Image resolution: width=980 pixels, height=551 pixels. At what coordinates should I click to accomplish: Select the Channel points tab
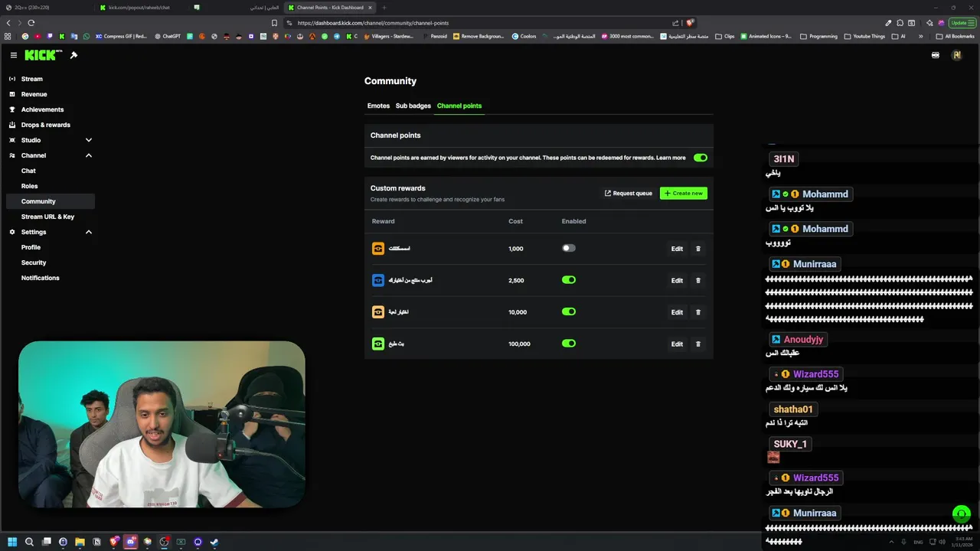point(459,106)
